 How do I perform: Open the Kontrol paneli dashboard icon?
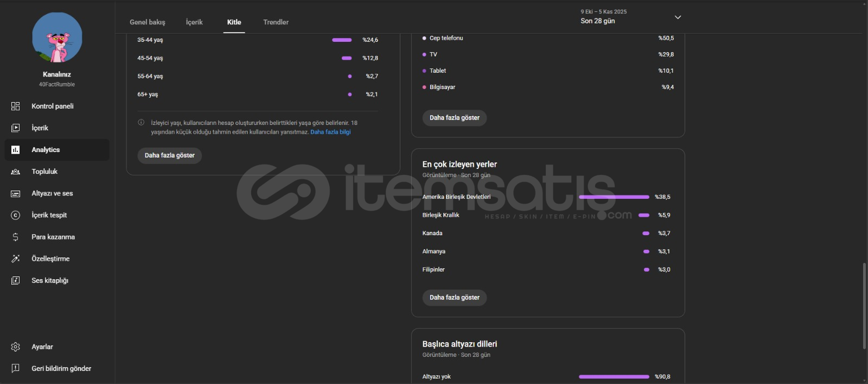point(15,106)
